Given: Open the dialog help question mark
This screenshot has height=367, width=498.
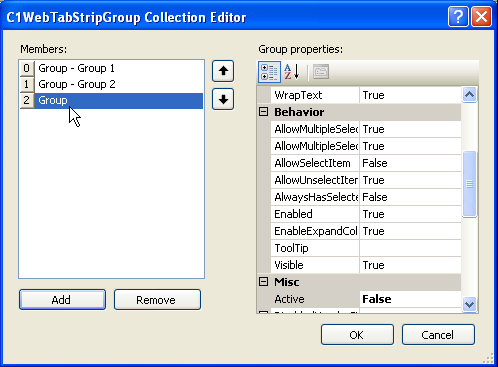Looking at the screenshot, I should (458, 16).
